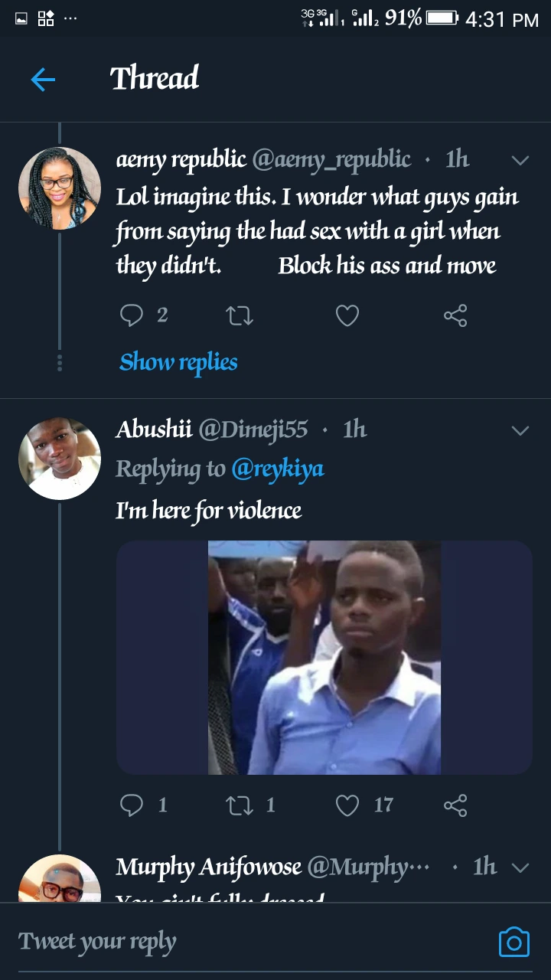Like aemy republic's tweet
Screen dimensions: 551x980
(347, 315)
